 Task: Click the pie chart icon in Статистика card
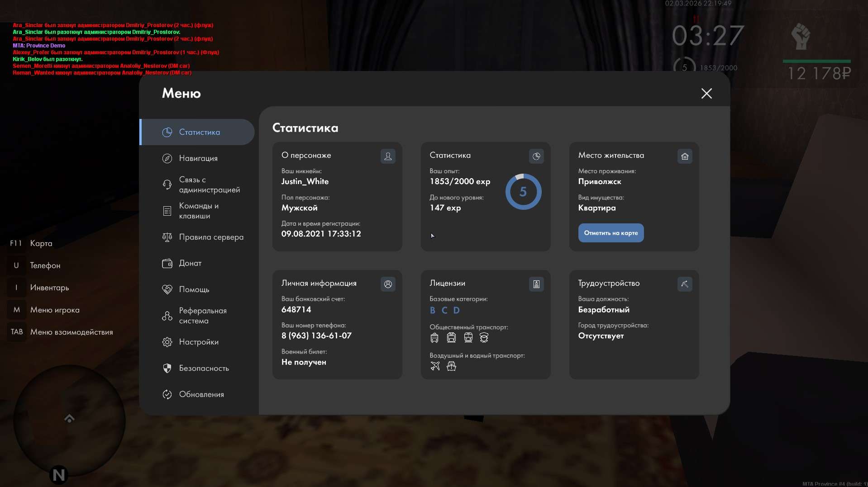[x=536, y=156]
